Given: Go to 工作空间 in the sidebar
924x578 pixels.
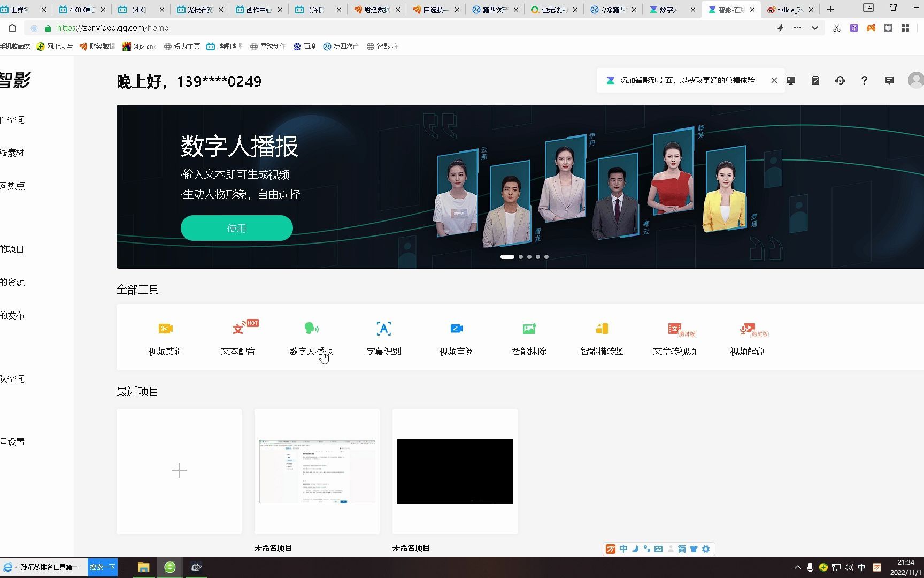Looking at the screenshot, I should tap(12, 119).
